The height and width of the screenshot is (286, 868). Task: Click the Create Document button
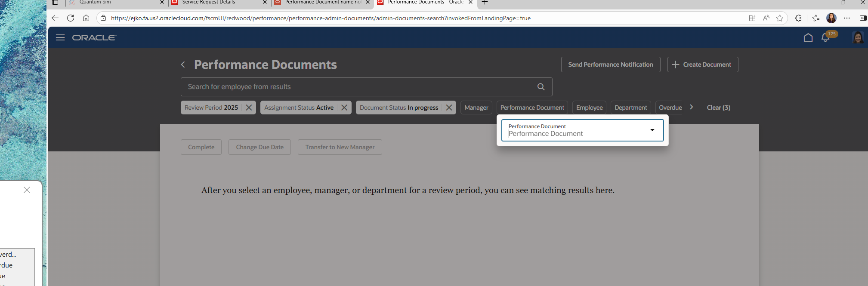pos(703,65)
